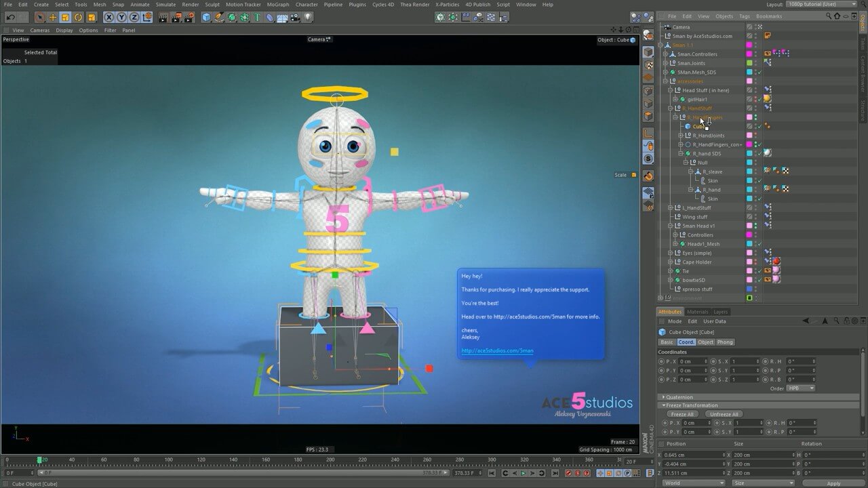The width and height of the screenshot is (868, 488).
Task: Expand the Sman.Controllers tree item
Action: [x=665, y=54]
